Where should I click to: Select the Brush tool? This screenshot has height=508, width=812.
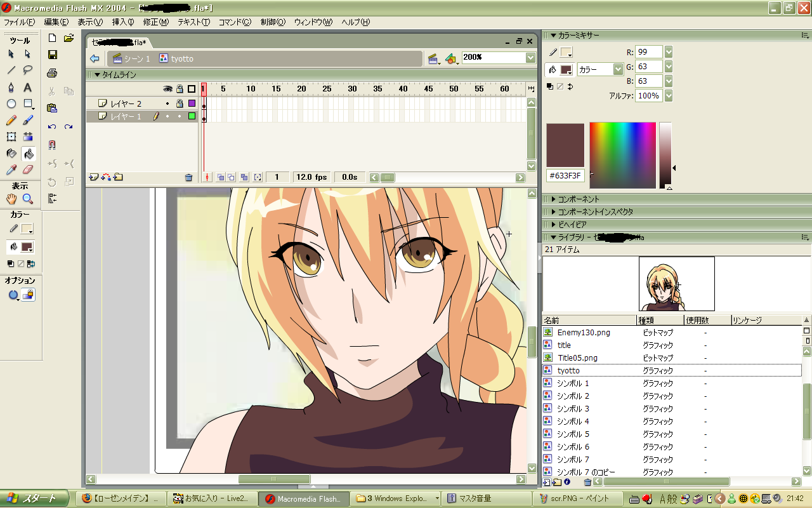pos(28,120)
